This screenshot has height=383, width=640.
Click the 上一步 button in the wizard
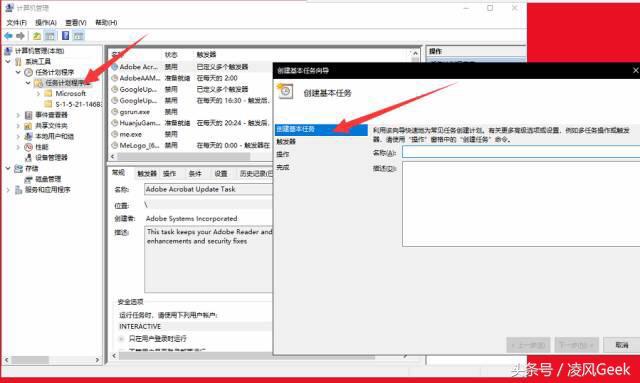tap(528, 345)
